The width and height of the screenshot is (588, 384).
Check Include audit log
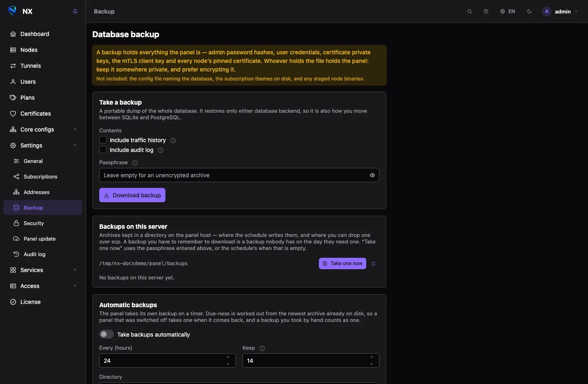(x=103, y=150)
